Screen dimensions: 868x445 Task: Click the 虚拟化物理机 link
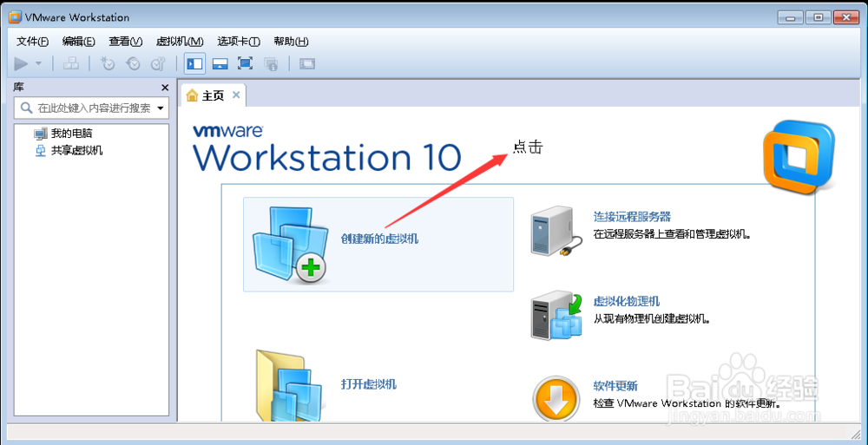point(627,302)
